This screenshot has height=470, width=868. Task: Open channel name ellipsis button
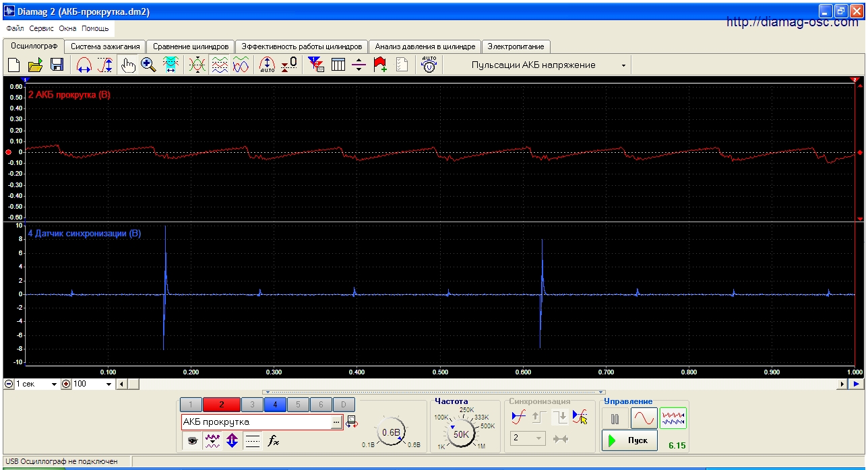[337, 422]
